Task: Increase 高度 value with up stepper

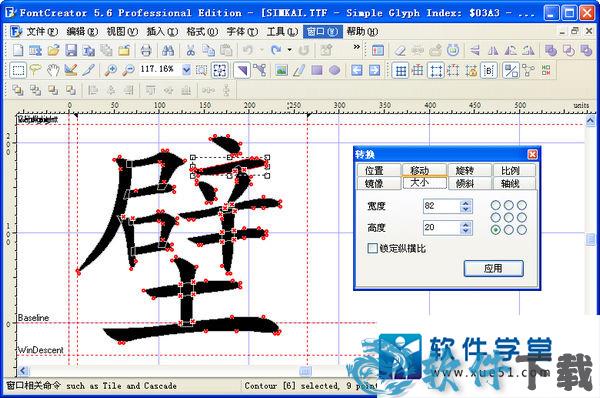Action: (466, 225)
